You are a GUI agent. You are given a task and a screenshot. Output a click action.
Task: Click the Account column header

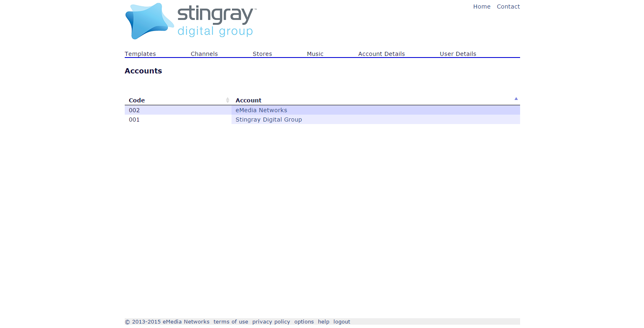click(376, 100)
